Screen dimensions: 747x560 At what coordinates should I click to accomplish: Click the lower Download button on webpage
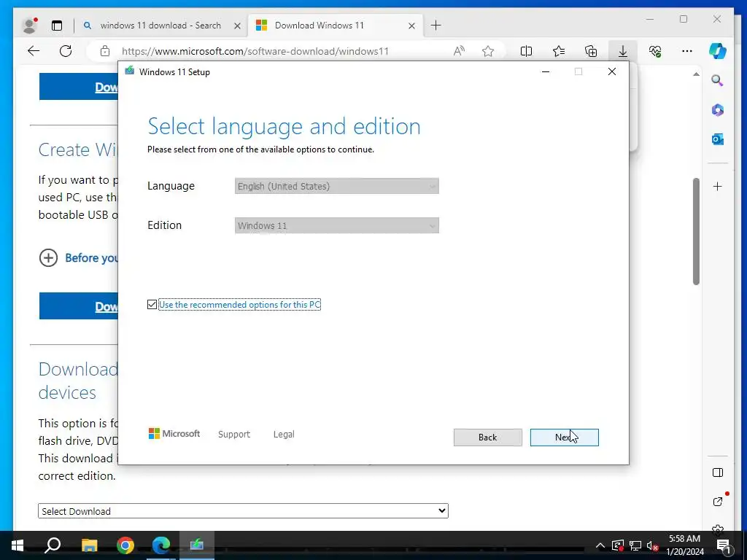[x=79, y=306]
